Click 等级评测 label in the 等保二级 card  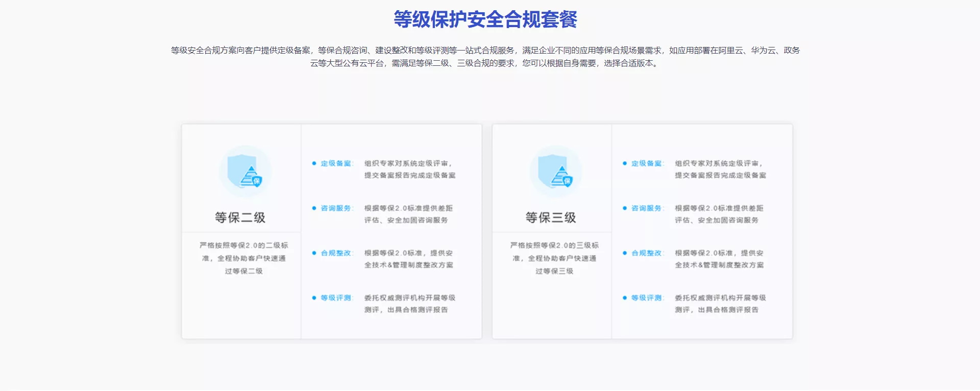pyautogui.click(x=336, y=298)
